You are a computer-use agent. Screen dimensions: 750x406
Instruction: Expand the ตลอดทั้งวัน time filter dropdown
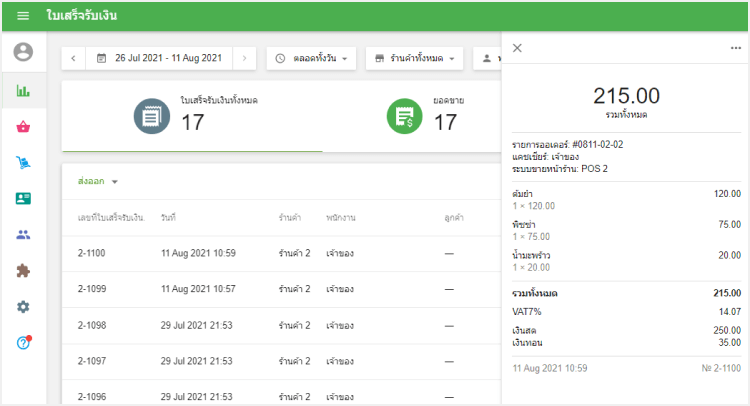(x=312, y=59)
